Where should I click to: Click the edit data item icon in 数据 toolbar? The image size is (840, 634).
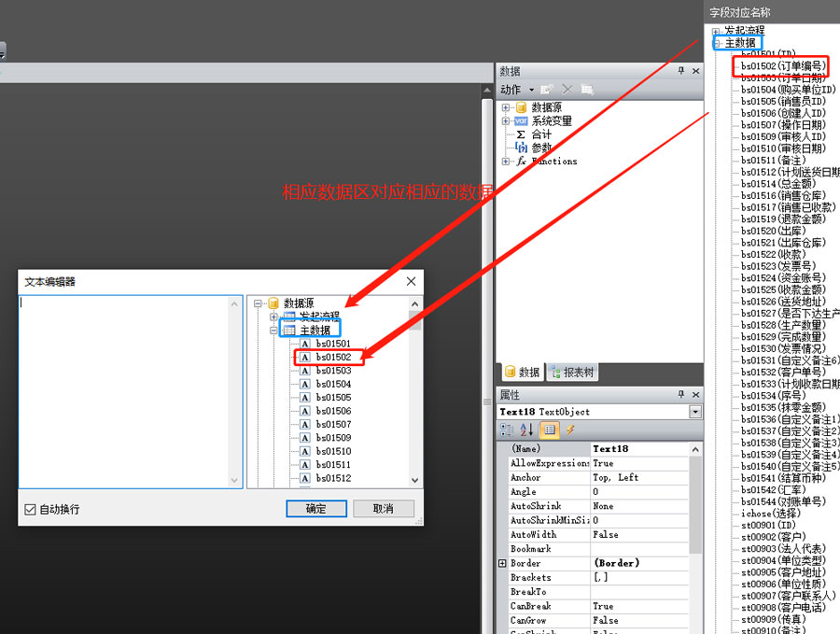pyautogui.click(x=547, y=90)
